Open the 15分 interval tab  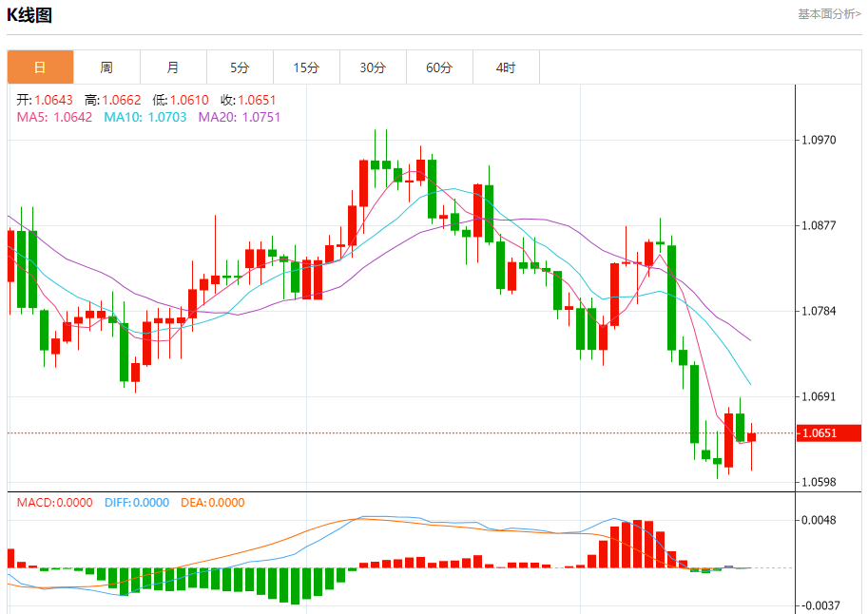306,67
